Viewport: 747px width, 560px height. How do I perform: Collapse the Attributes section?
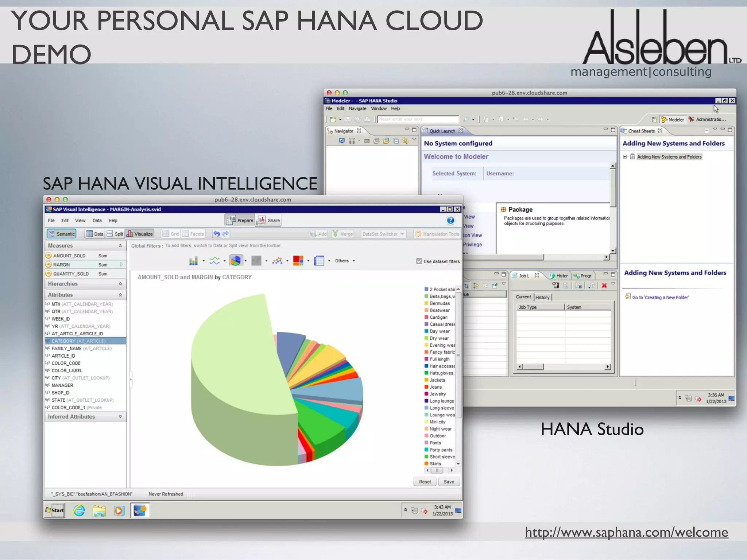pos(120,295)
